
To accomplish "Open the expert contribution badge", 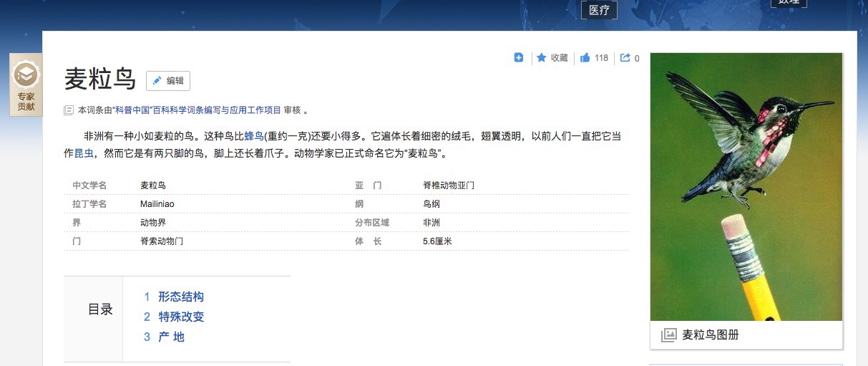I will coord(26,85).
